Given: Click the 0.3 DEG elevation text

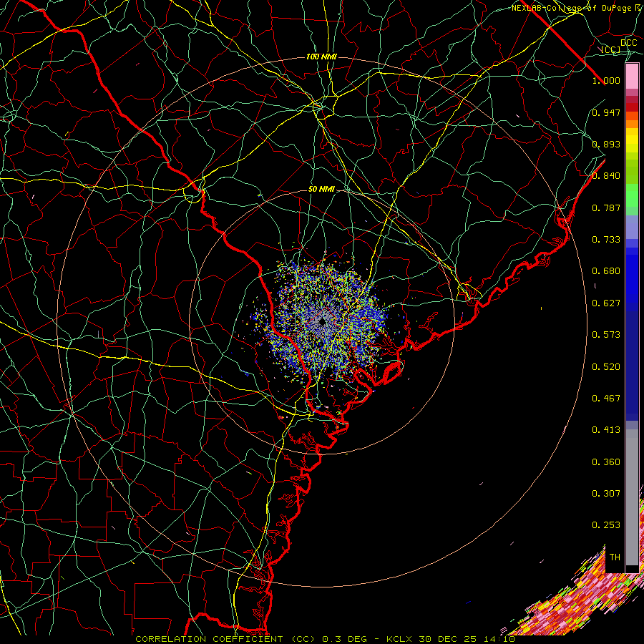Looking at the screenshot, I should point(345,639).
